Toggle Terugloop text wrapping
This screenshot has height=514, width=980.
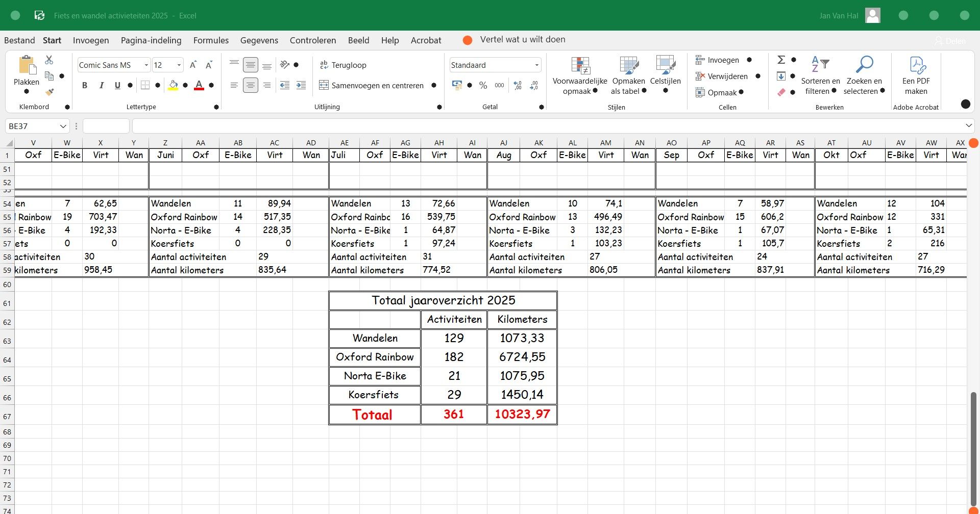(x=343, y=65)
